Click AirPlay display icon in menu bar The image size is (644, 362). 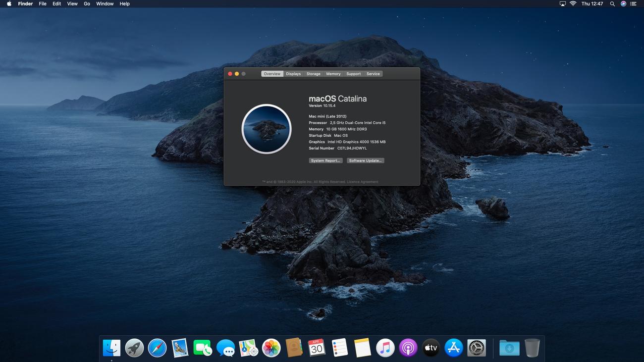point(562,3)
